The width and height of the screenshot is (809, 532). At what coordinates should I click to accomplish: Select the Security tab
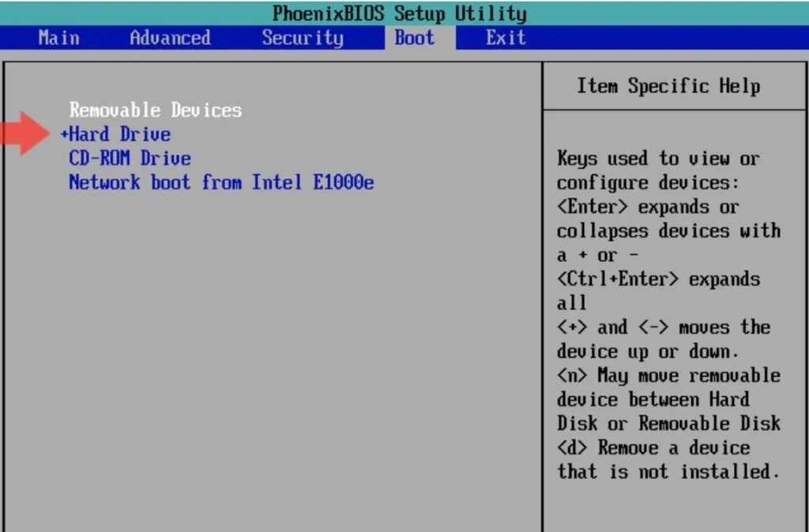coord(303,37)
